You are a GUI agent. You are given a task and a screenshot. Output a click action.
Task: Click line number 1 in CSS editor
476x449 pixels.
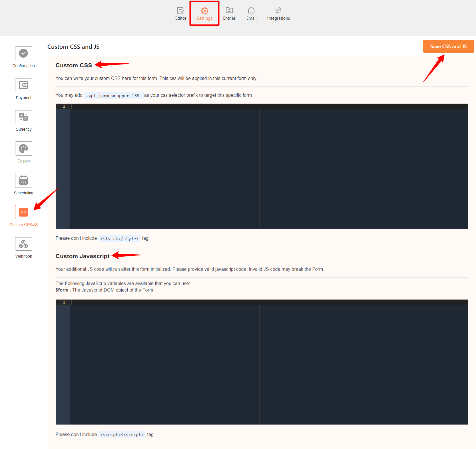pyautogui.click(x=64, y=106)
